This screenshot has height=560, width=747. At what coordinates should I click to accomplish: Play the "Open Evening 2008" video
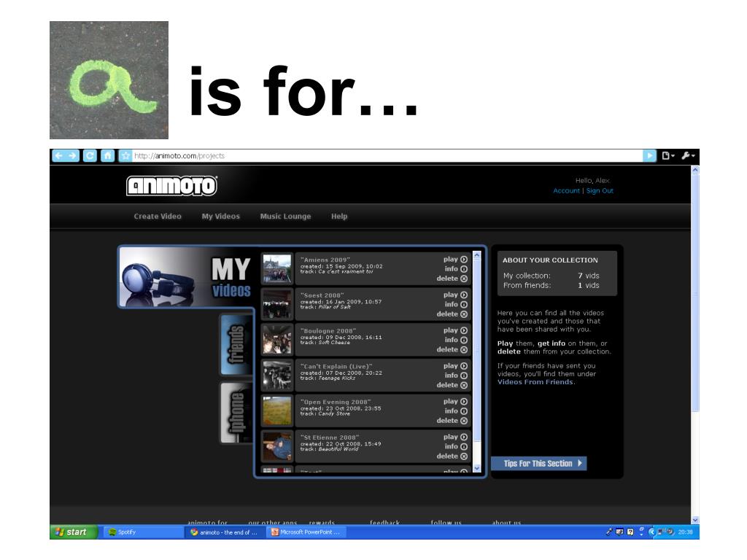[455, 402]
